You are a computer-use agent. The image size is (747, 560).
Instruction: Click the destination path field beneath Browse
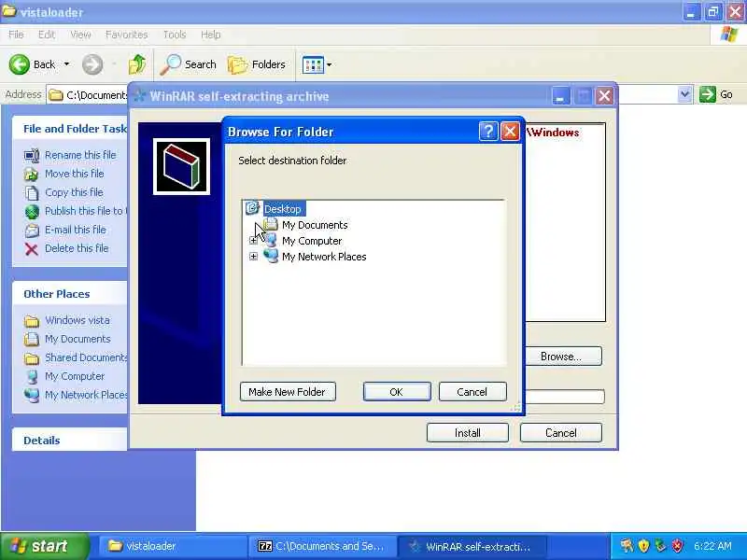[x=565, y=396]
